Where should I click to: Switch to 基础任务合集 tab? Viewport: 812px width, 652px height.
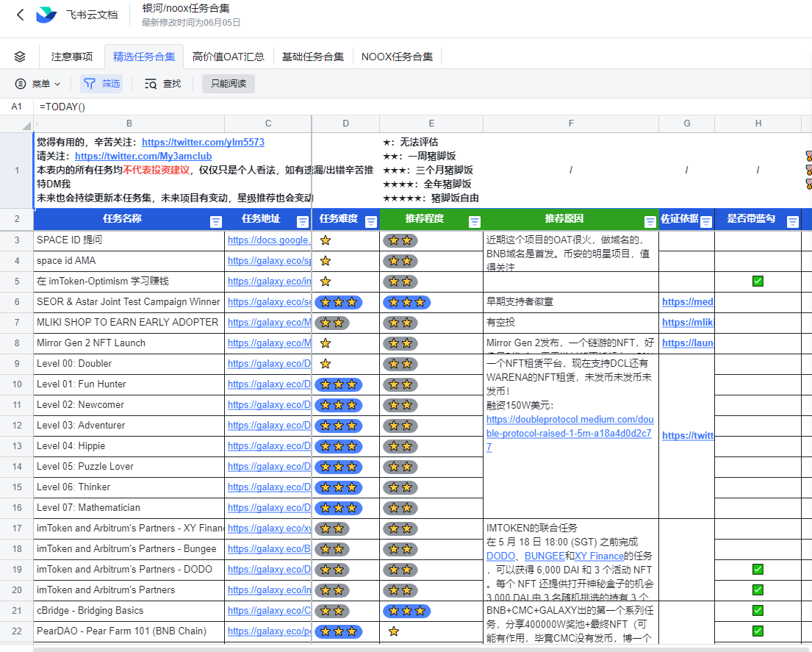(x=313, y=57)
